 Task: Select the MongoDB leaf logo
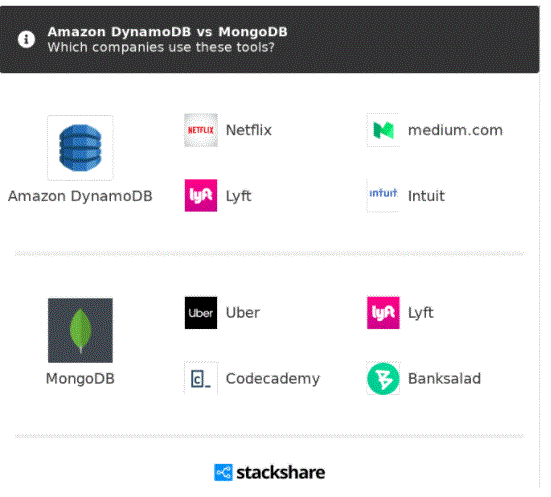click(x=80, y=330)
